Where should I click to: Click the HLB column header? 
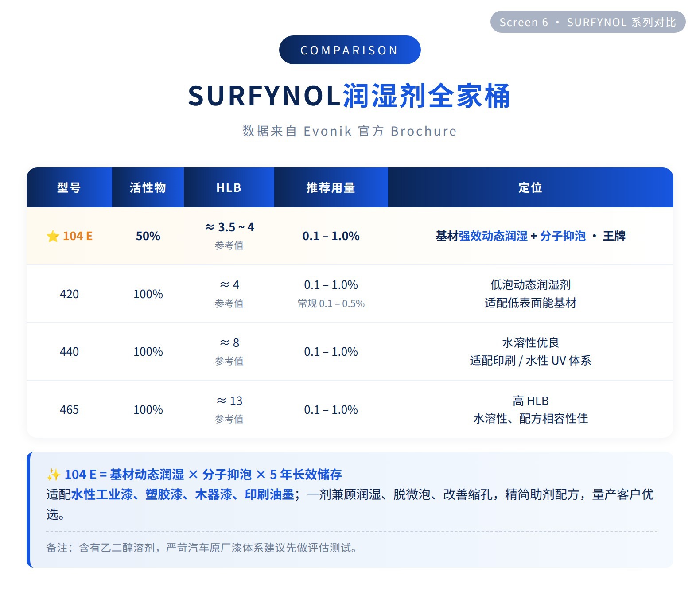(x=229, y=187)
